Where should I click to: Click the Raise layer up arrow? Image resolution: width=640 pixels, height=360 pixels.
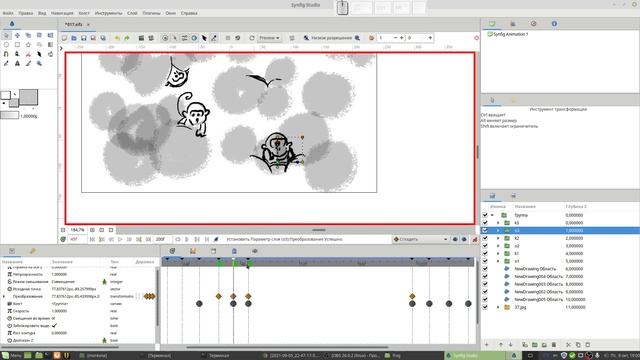[x=501, y=345]
